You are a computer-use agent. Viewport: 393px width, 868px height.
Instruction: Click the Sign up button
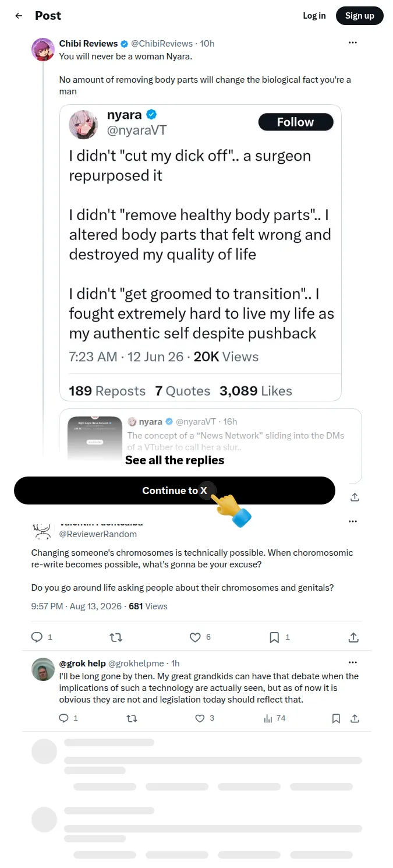pos(360,16)
